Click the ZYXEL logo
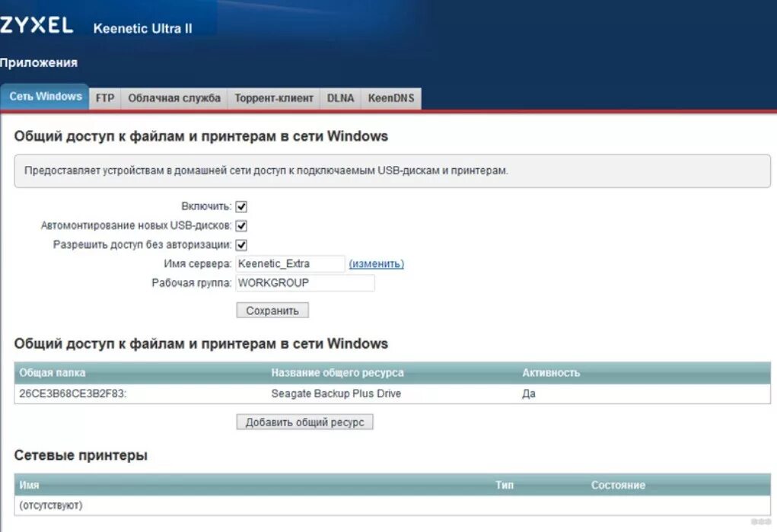This screenshot has width=777, height=532. (x=37, y=25)
